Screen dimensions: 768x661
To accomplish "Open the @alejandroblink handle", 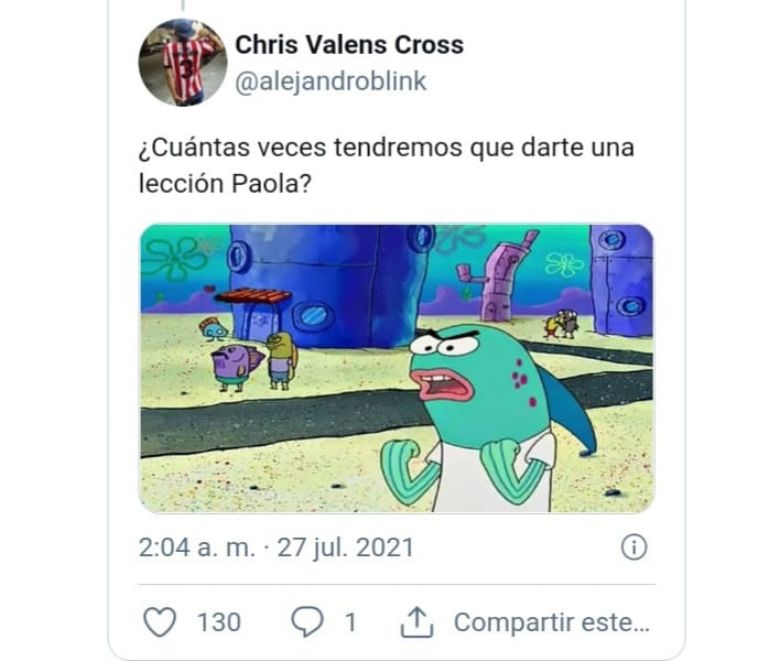I will pos(331,81).
